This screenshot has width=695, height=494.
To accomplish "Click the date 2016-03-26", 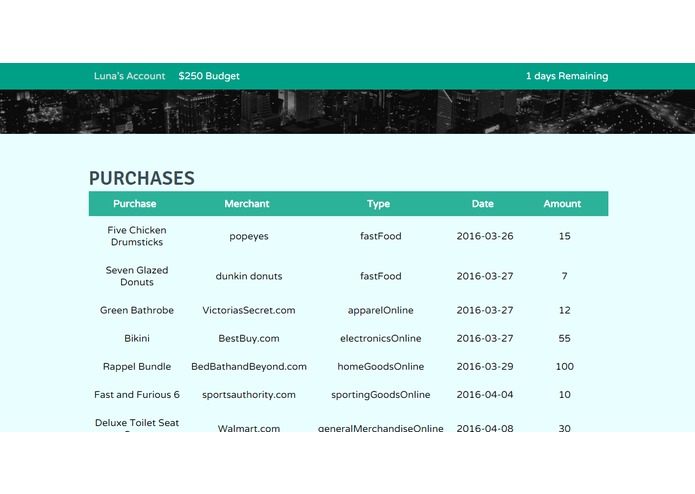I will coord(484,236).
